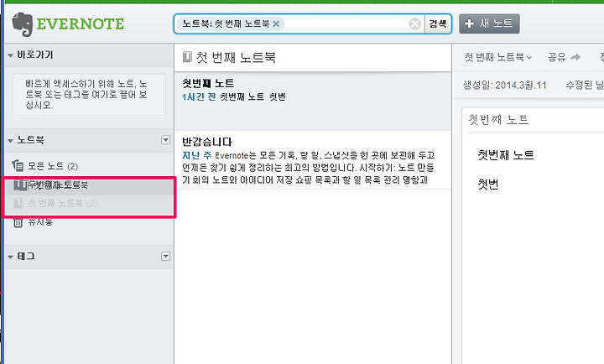Click the 지난 주 timestamp

(x=197, y=156)
